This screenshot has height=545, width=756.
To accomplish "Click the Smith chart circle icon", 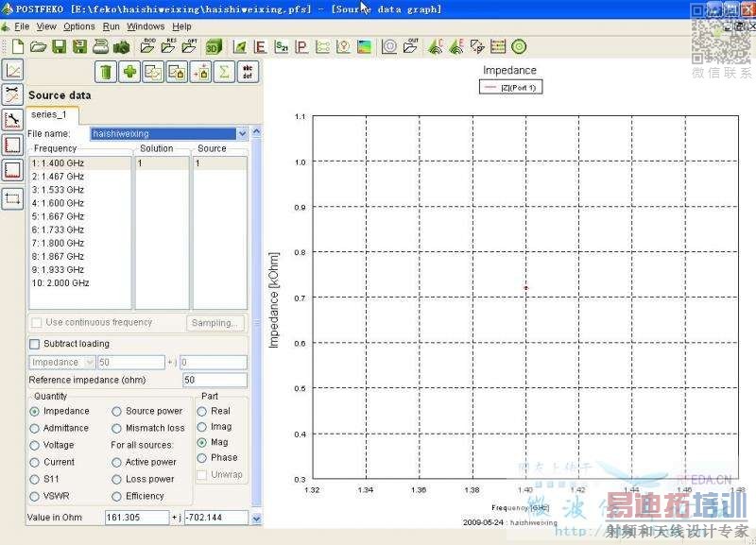I will click(389, 46).
